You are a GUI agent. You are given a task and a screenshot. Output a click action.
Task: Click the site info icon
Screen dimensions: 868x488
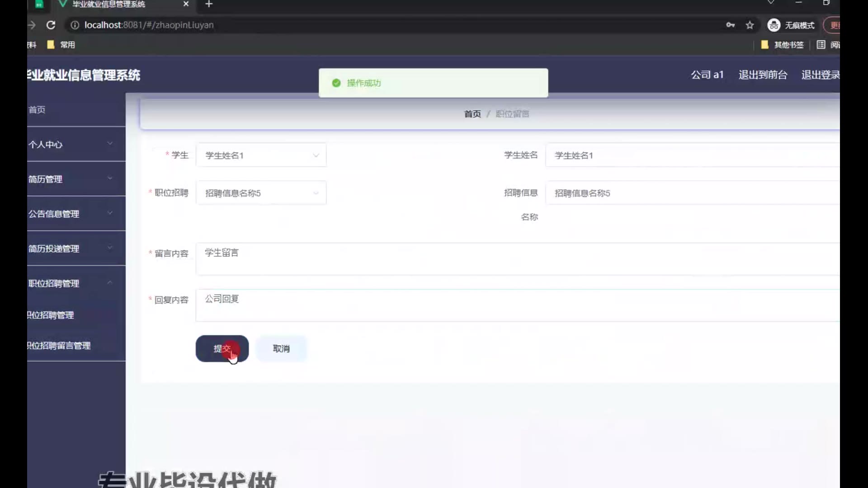tap(75, 25)
